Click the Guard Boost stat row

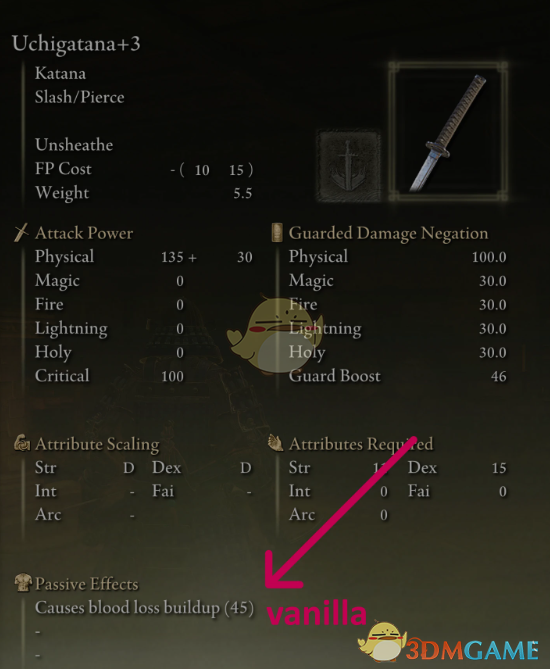[398, 376]
